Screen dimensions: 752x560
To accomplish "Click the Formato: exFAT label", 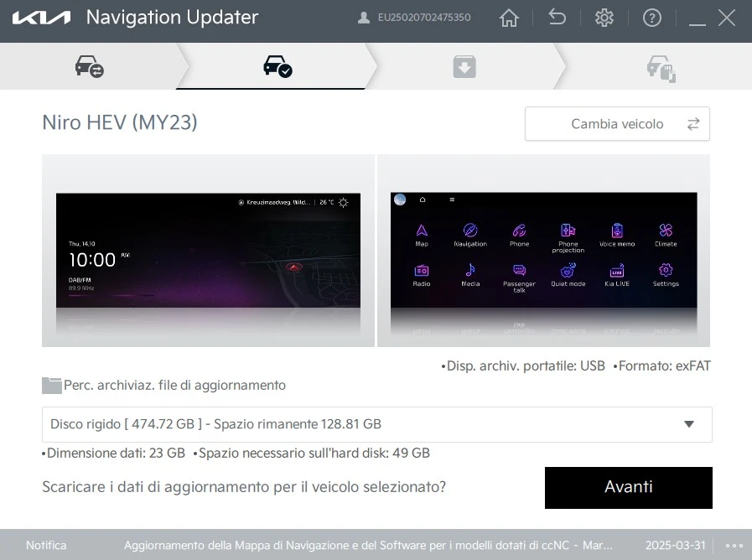I will click(x=661, y=366).
